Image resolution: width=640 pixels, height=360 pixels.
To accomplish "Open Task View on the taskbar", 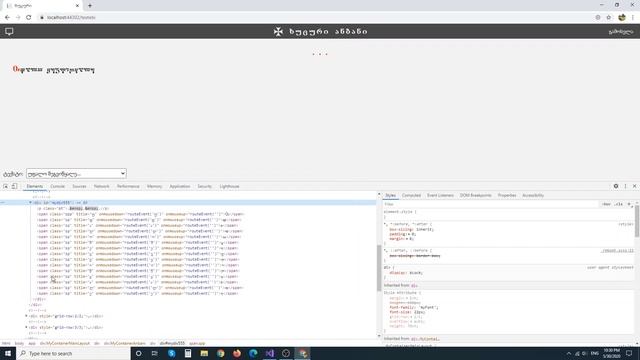I will (155, 353).
